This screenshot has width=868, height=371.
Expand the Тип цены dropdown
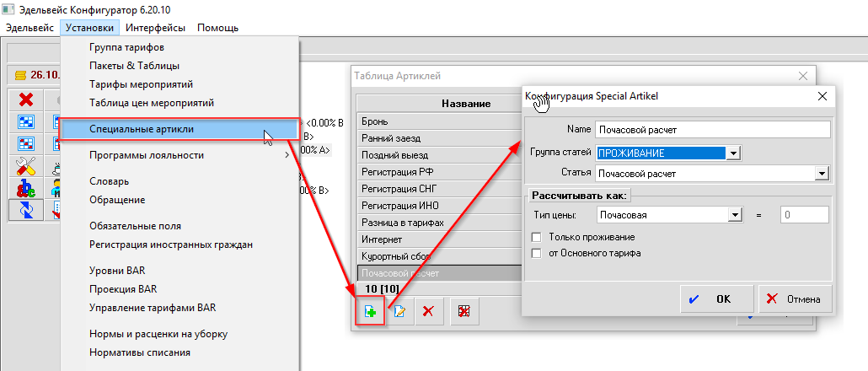(x=733, y=215)
